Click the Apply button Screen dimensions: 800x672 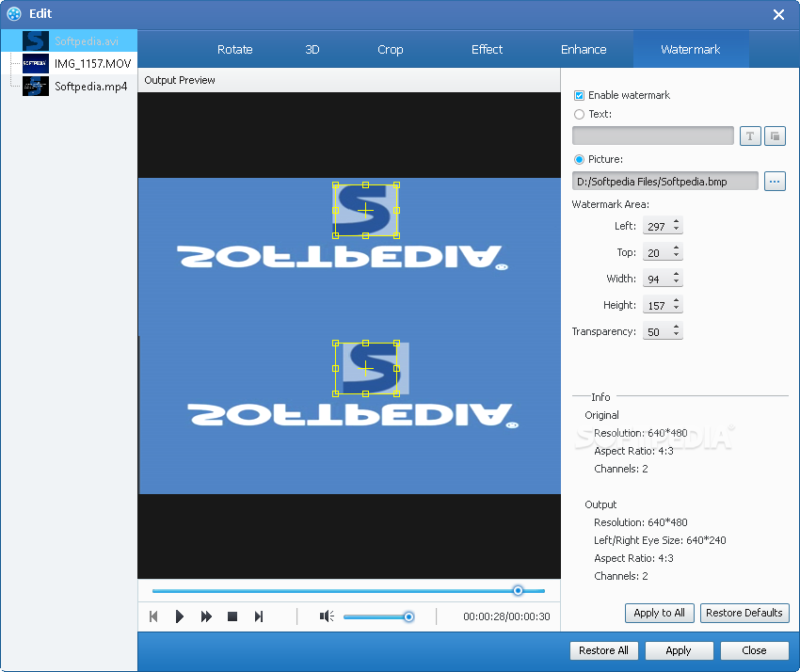point(679,650)
